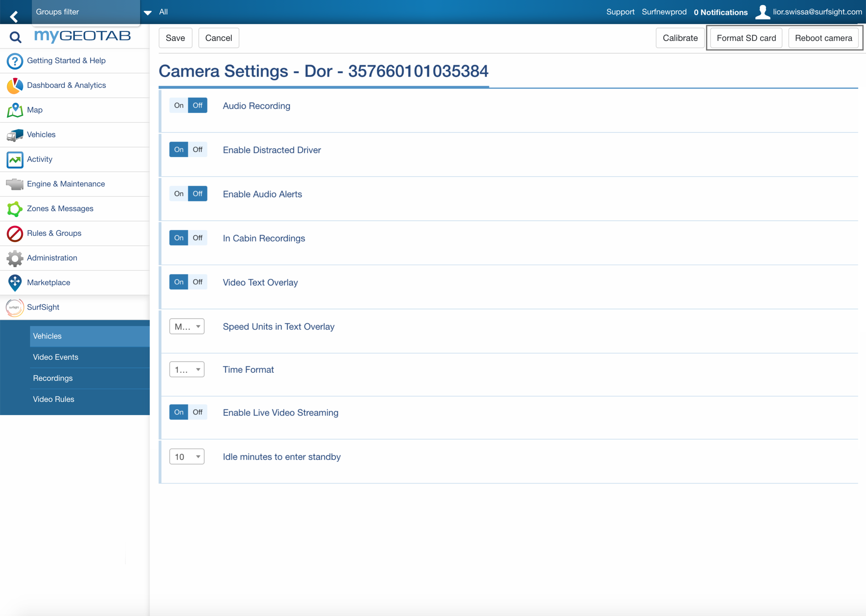Click the Groups filter input field
The image size is (866, 616).
tap(86, 12)
